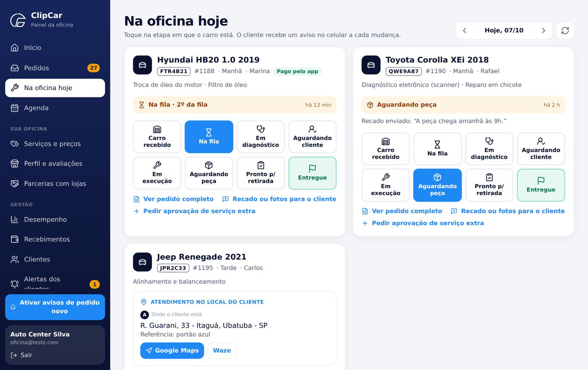Click the car icon on Jeep Renegade card
The width and height of the screenshot is (588, 370).
(x=142, y=262)
